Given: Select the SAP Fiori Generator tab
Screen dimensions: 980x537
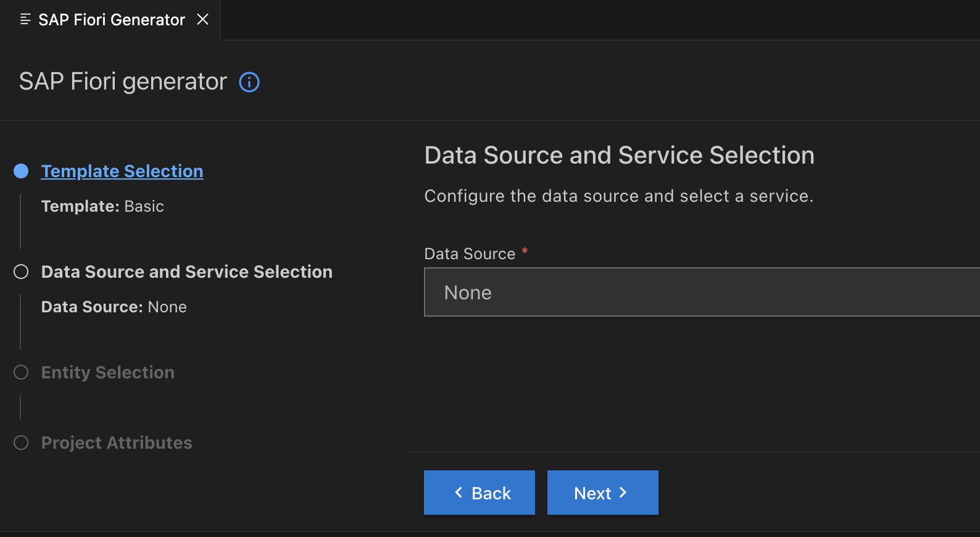Looking at the screenshot, I should (x=111, y=20).
